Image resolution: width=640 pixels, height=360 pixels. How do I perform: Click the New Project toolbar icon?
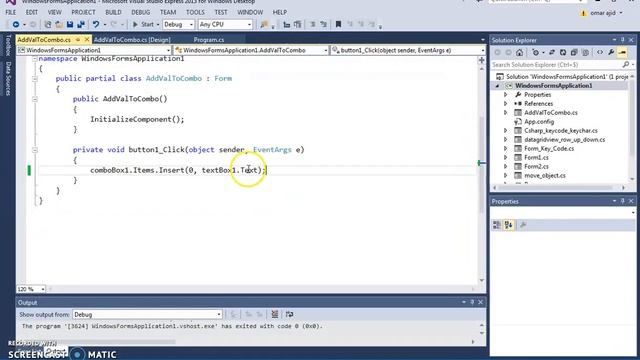pos(48,24)
